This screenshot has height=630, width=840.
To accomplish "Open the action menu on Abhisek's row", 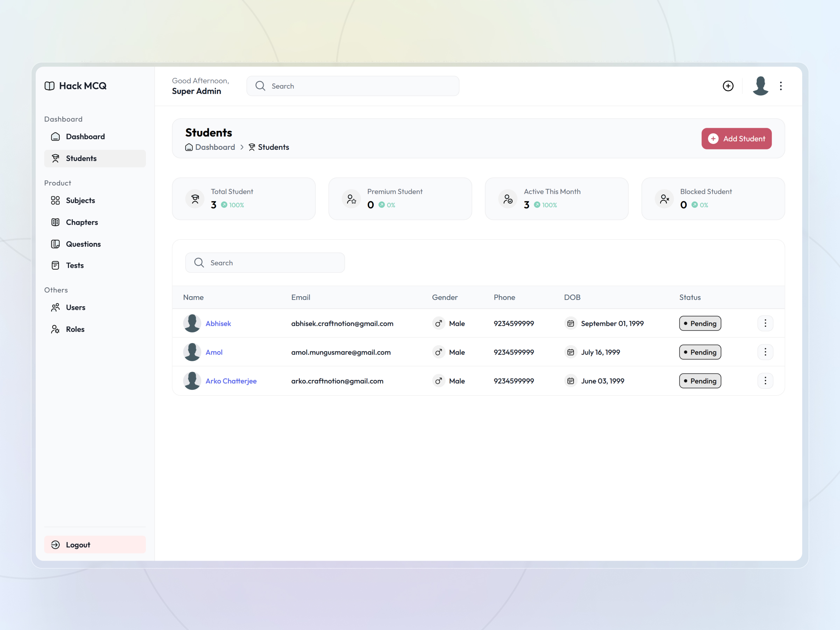I will [x=765, y=323].
